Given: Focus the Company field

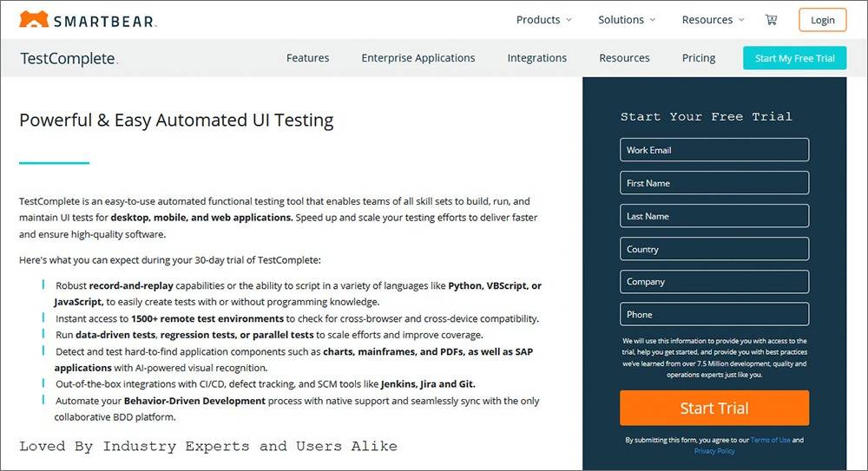Looking at the screenshot, I should pos(714,282).
